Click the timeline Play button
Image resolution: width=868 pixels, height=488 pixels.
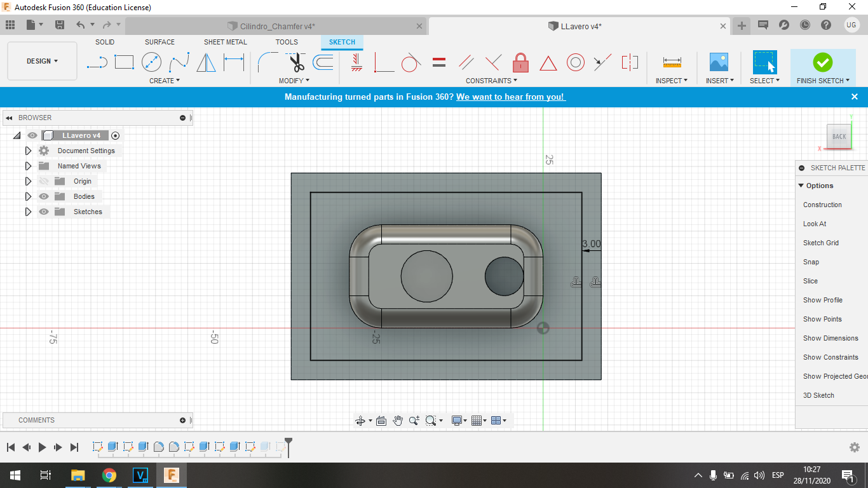(42, 447)
